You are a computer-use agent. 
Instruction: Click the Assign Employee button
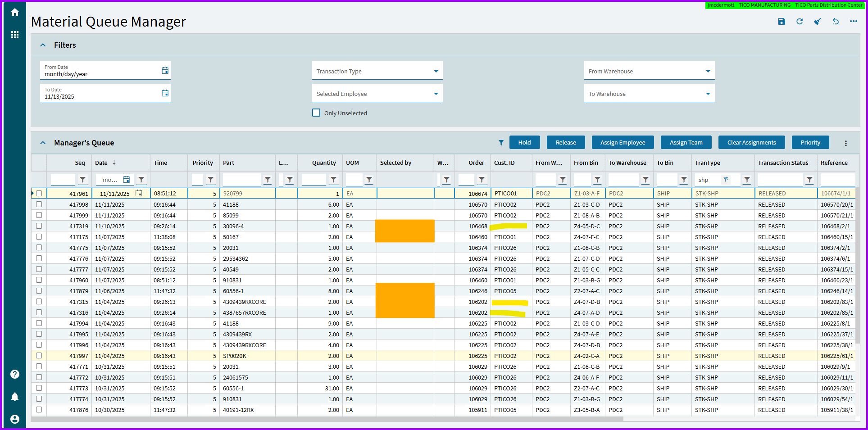[x=623, y=142]
